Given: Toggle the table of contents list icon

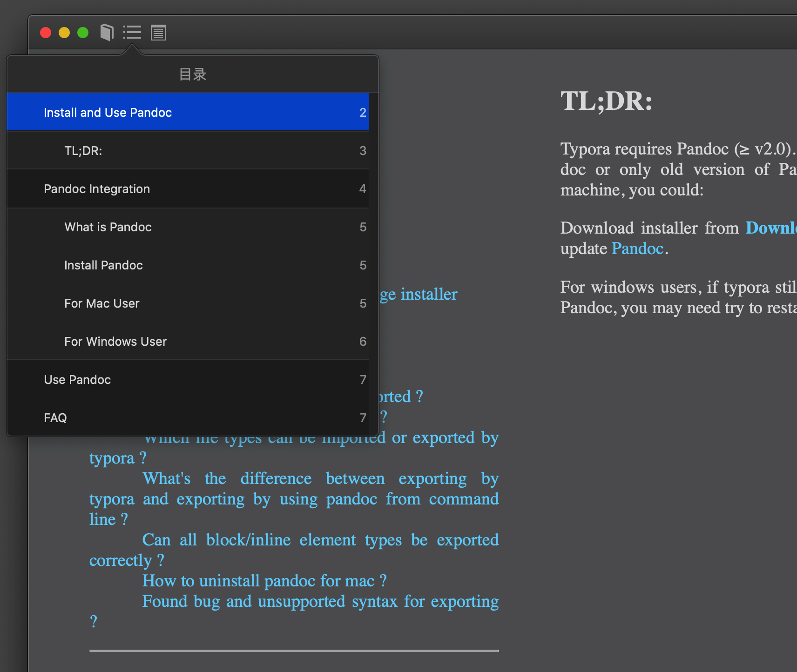Looking at the screenshot, I should click(x=132, y=33).
